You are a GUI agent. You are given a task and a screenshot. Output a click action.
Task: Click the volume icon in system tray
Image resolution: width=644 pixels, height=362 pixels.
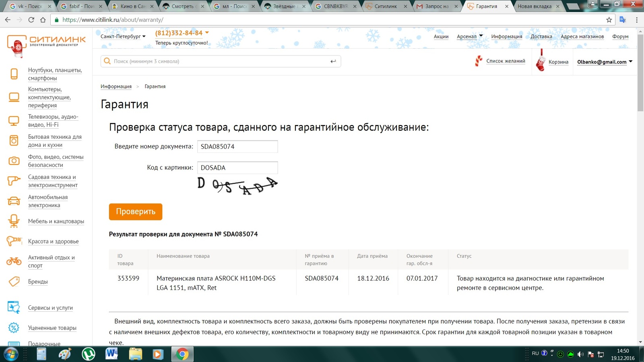point(580,354)
